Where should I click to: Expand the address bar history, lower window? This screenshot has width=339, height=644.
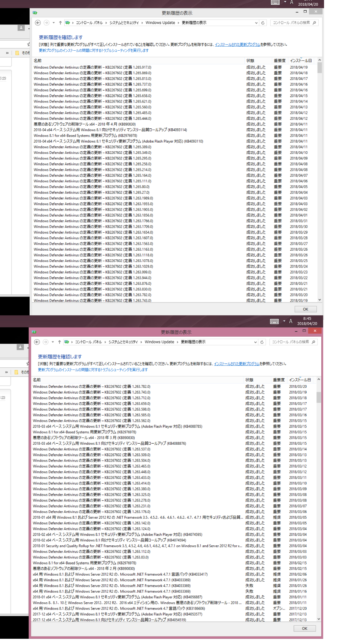tap(256, 342)
